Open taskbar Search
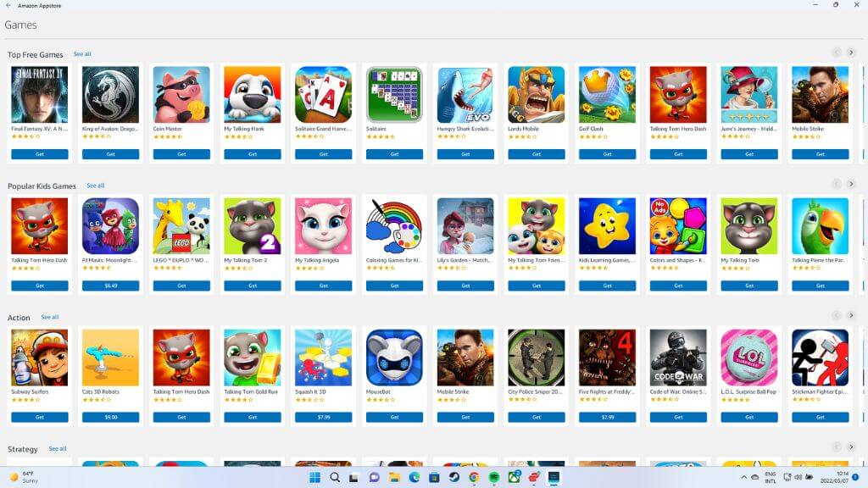This screenshot has width=868, height=488. click(334, 477)
